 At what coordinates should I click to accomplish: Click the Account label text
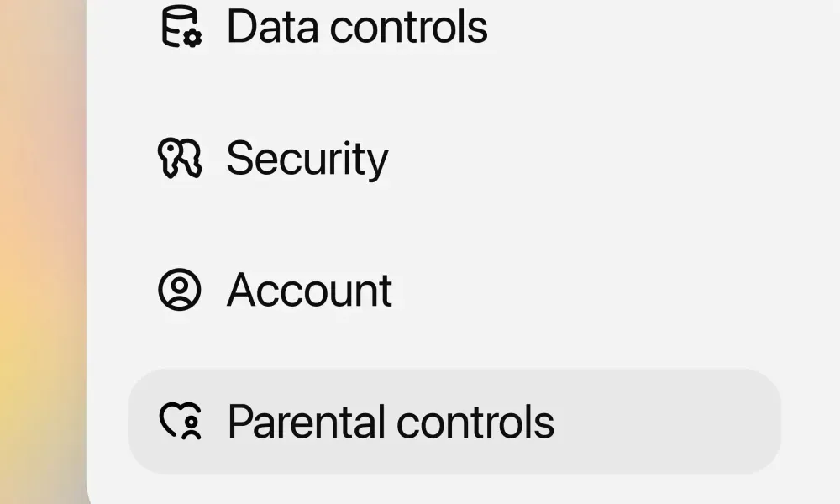[309, 290]
